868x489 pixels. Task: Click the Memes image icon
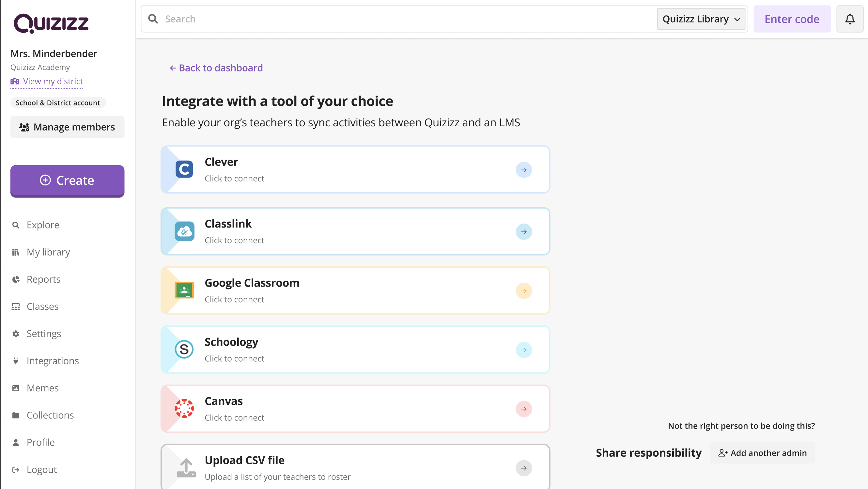pos(16,388)
